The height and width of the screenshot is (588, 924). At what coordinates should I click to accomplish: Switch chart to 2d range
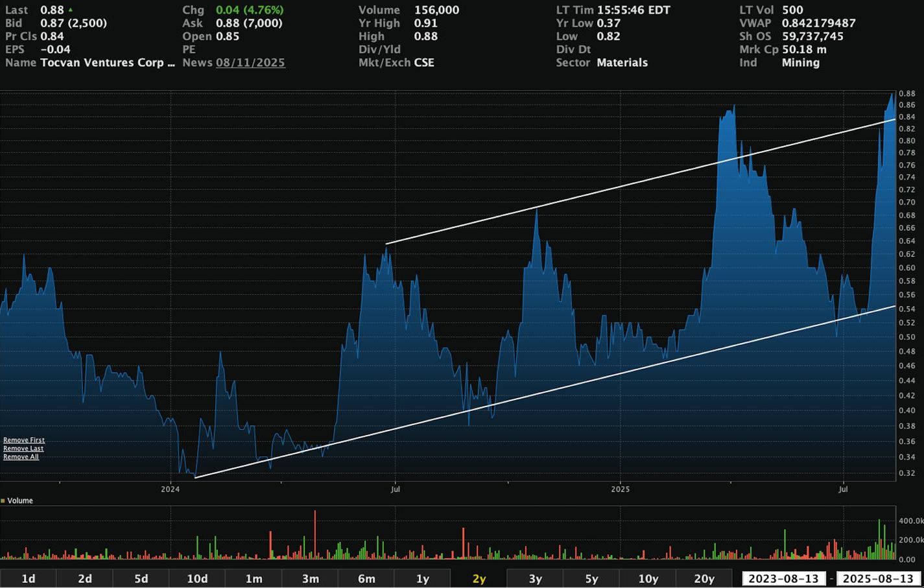85,578
